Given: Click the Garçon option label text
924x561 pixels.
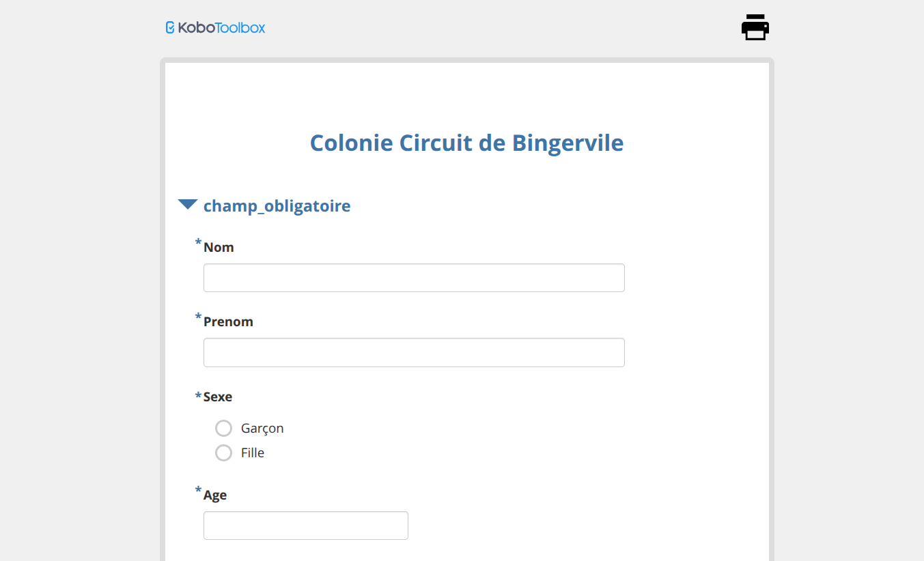Looking at the screenshot, I should tap(262, 429).
